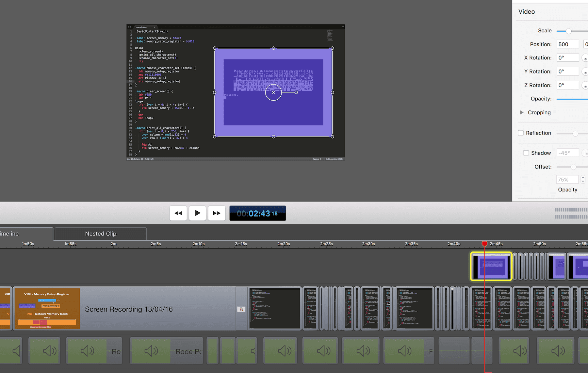This screenshot has width=588, height=373.
Task: Click the speaker icon on the leftmost audio clip
Action: [16, 350]
